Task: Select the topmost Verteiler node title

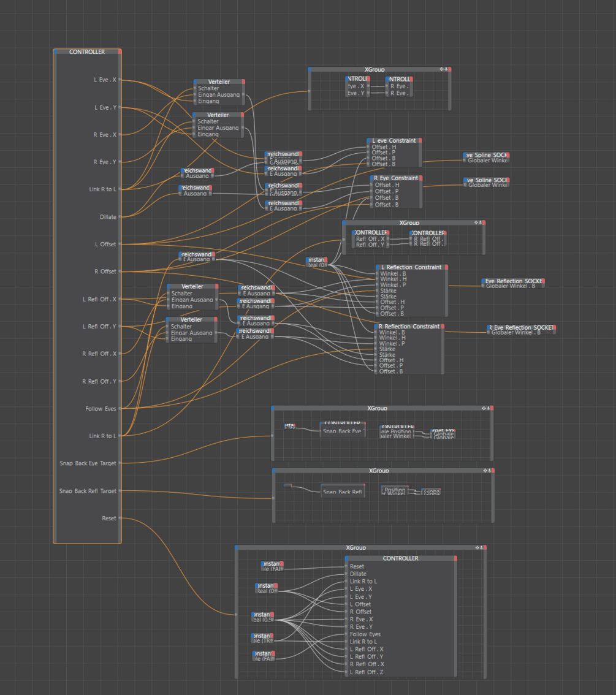Action: (219, 82)
